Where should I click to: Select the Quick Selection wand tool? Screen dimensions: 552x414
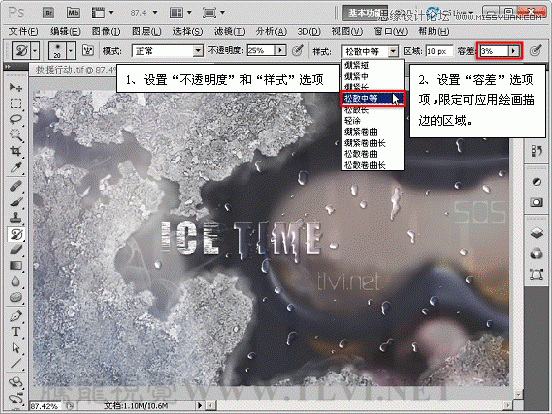[15, 136]
